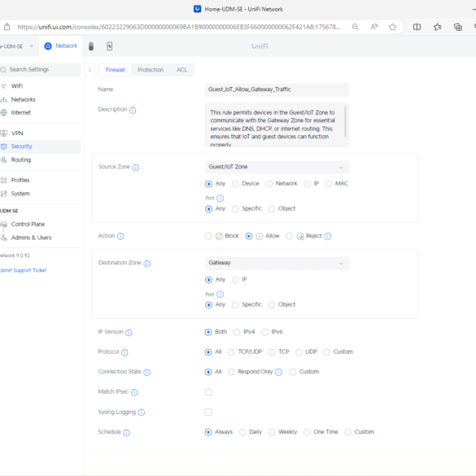
Task: Open the browser Collections icon
Action: click(x=458, y=27)
